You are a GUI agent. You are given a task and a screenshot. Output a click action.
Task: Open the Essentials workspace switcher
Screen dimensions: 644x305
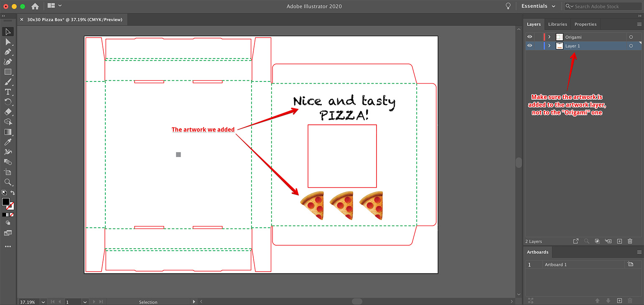coord(538,6)
